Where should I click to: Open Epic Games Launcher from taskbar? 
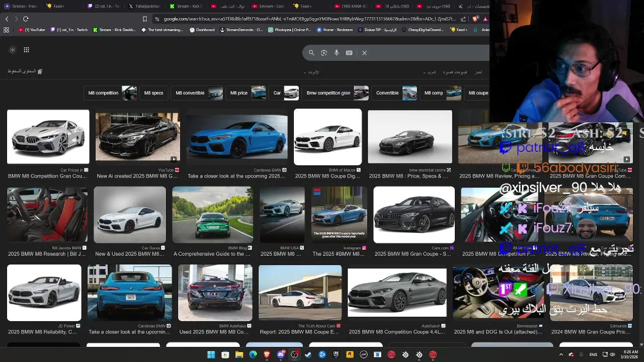pyautogui.click(x=336, y=354)
